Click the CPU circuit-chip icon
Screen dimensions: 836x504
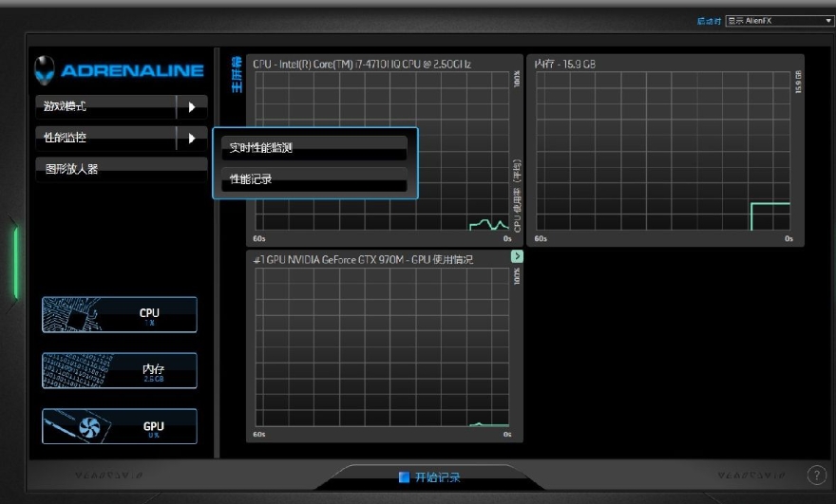[71, 315]
